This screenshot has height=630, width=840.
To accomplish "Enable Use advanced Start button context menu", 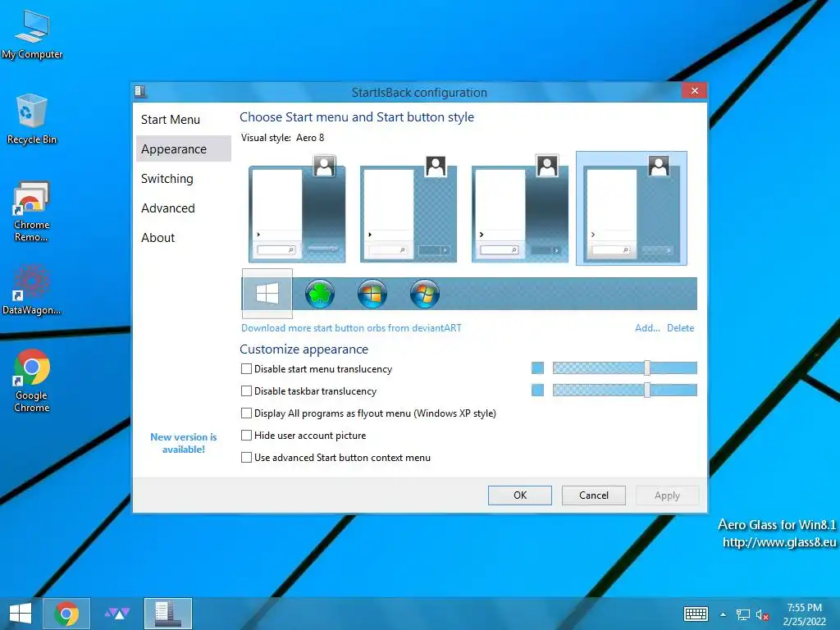I will tap(246, 458).
